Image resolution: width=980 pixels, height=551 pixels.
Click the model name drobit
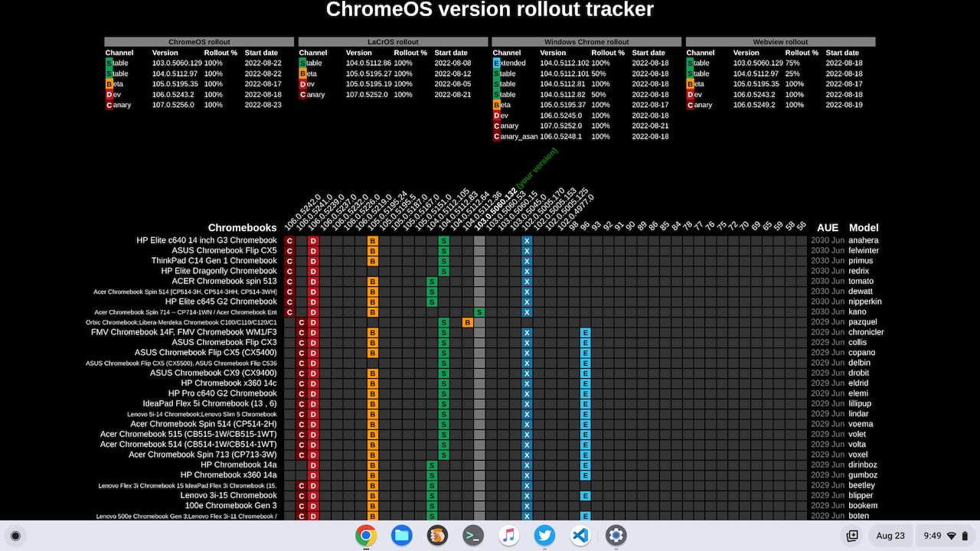pos(859,373)
